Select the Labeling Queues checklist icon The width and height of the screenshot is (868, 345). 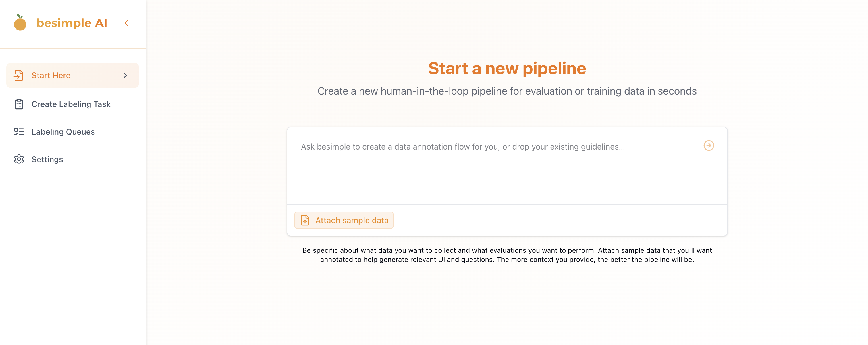point(19,131)
